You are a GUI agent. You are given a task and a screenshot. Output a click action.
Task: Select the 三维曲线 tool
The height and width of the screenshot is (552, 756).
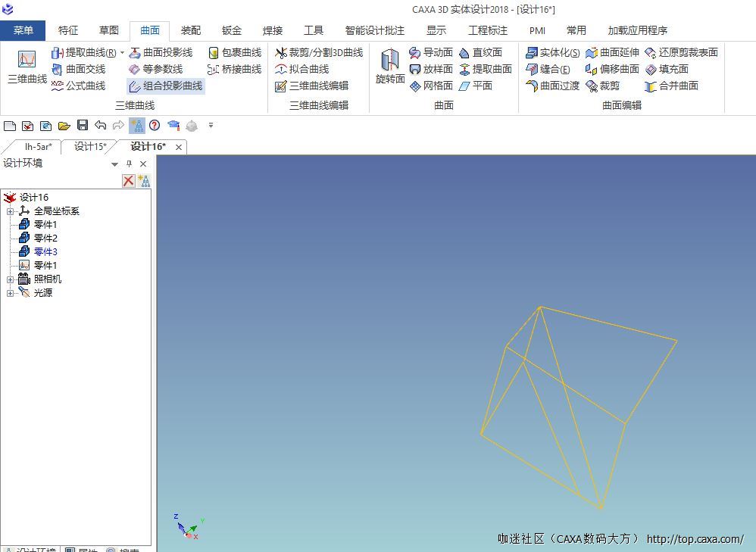27,67
